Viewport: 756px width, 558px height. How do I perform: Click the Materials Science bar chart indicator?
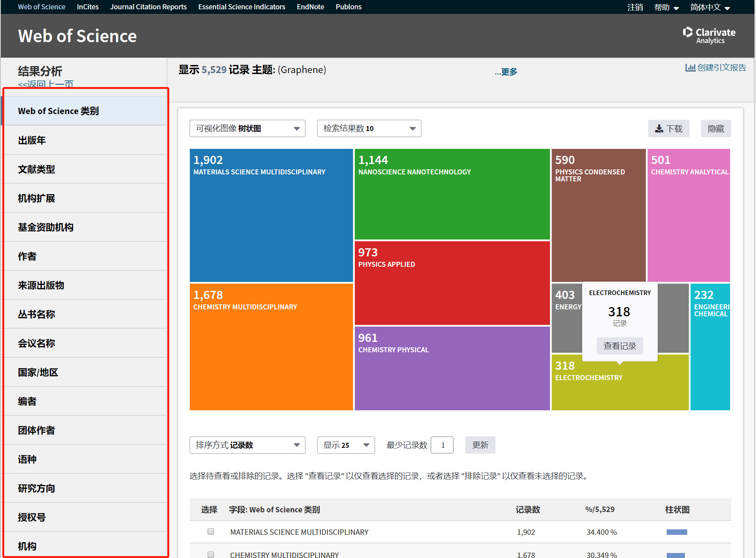click(x=676, y=532)
